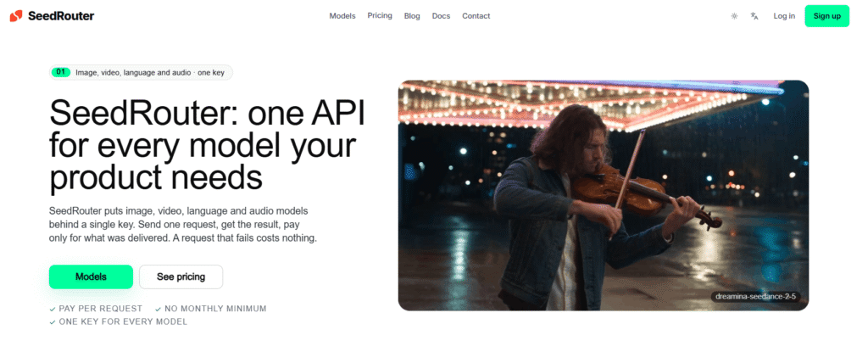The height and width of the screenshot is (352, 868).
Task: Click the "NO MONTHLY MINIMUM" text
Action: 215,309
